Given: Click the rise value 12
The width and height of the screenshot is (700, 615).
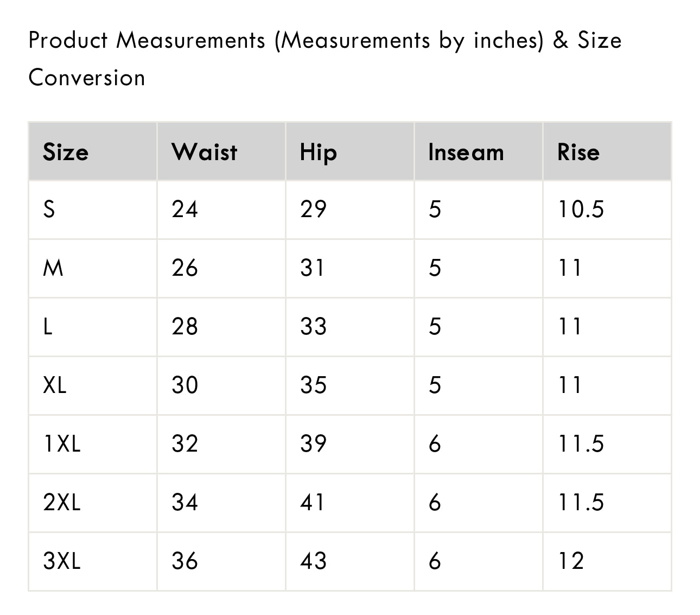Looking at the screenshot, I should [571, 561].
